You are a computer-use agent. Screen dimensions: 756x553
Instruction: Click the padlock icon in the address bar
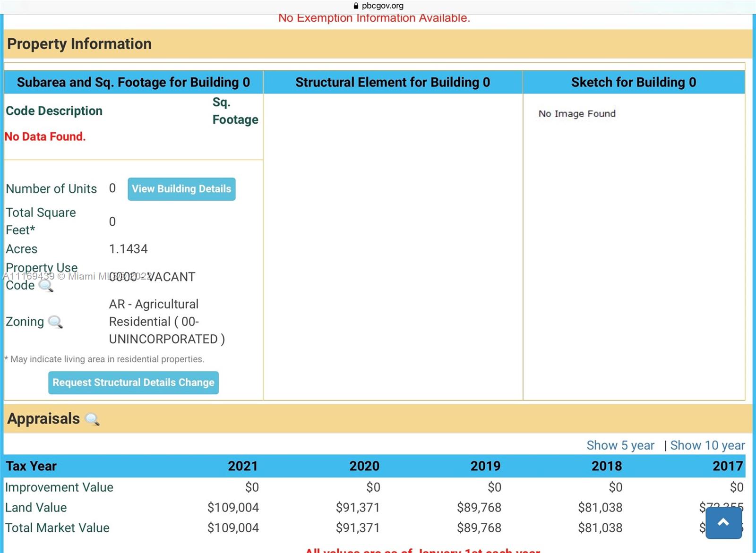click(356, 6)
